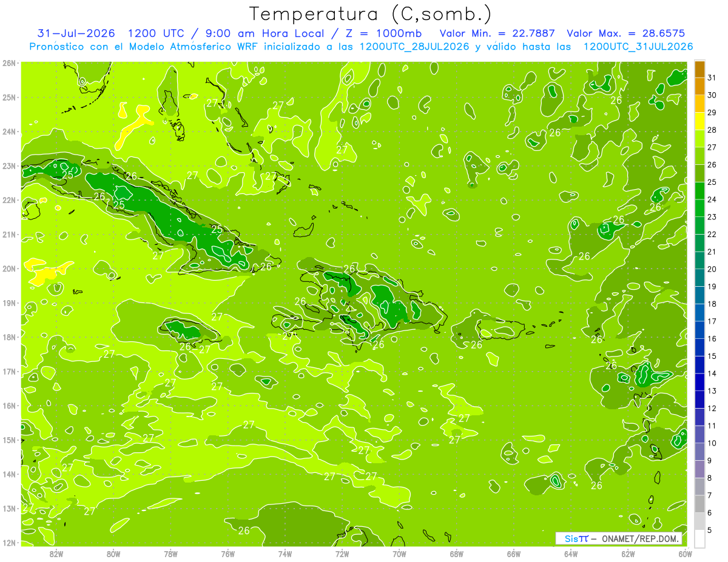The height and width of the screenshot is (562, 728).
Task: Click the valid-until time "1200UTC_31JUL2026"
Action: click(638, 47)
